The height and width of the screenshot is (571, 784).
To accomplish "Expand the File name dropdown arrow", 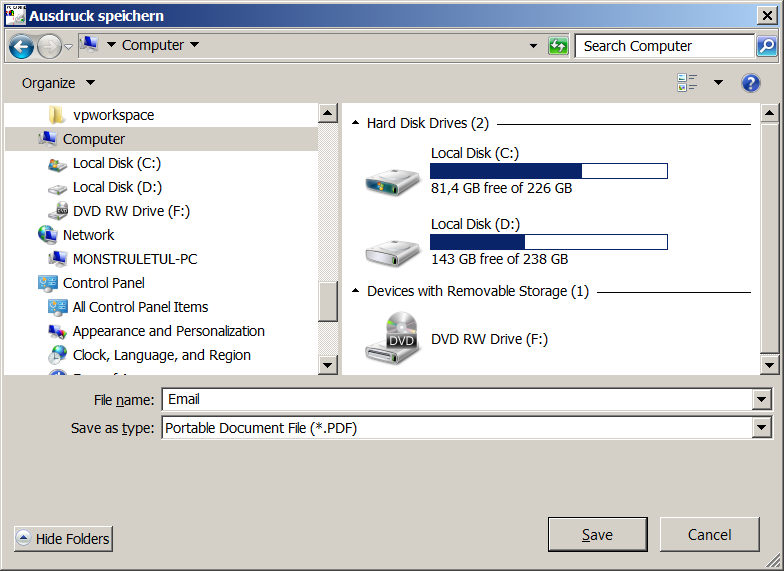I will (x=762, y=400).
